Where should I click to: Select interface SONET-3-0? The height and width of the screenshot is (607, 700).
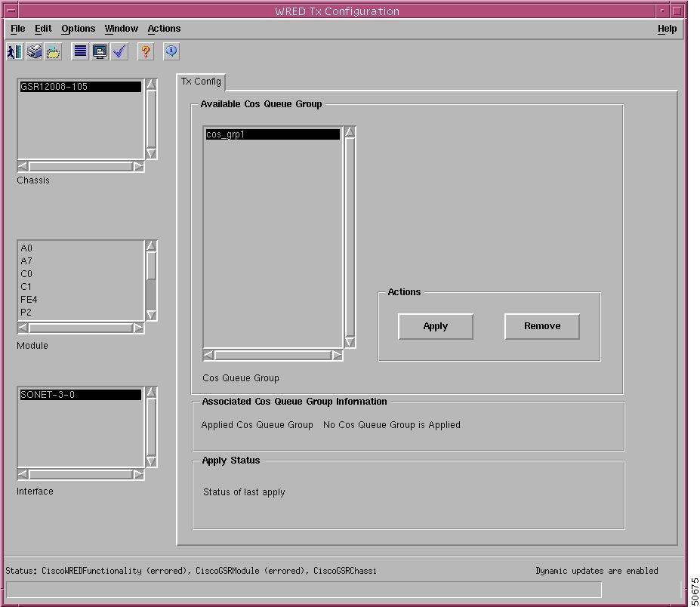[80, 395]
